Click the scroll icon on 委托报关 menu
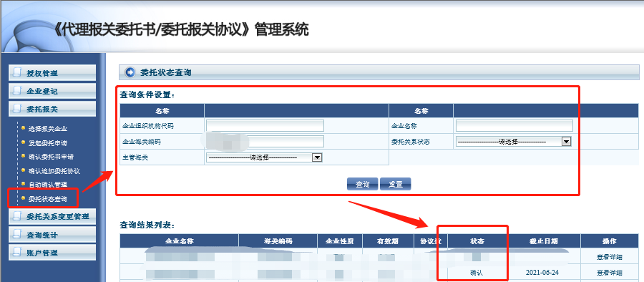 17,109
